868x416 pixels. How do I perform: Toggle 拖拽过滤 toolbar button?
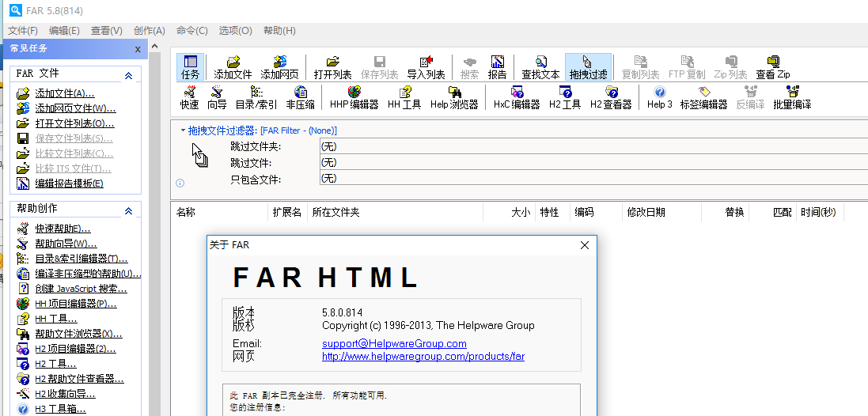coord(589,67)
